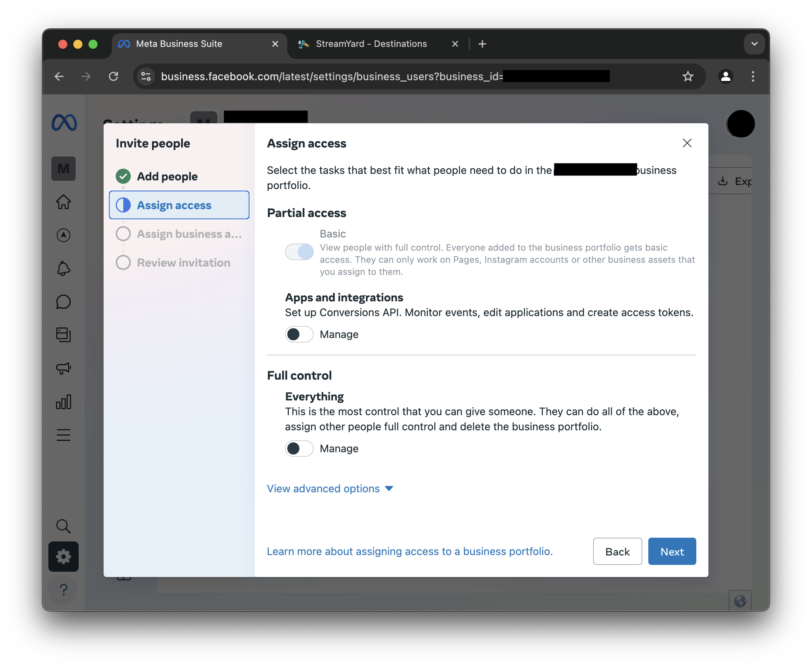Open the tab search dropdown chevron

[754, 44]
